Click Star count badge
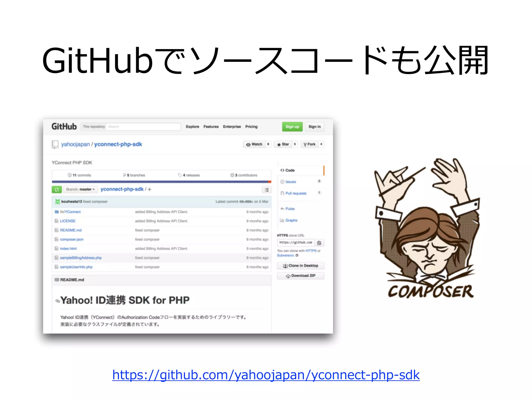 coord(295,144)
